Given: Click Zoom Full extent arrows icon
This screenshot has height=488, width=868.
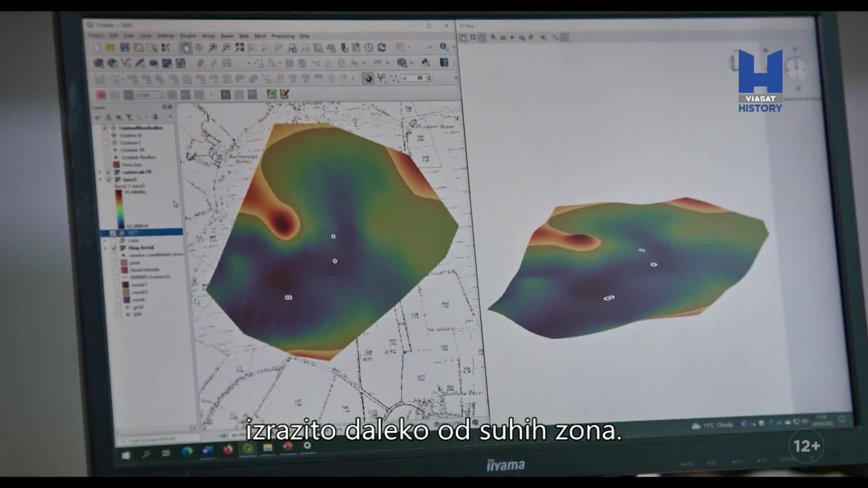Looking at the screenshot, I should tap(239, 47).
